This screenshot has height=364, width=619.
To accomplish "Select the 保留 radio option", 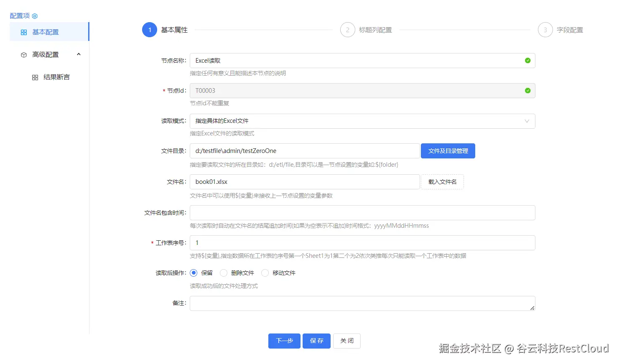I will pyautogui.click(x=193, y=272).
